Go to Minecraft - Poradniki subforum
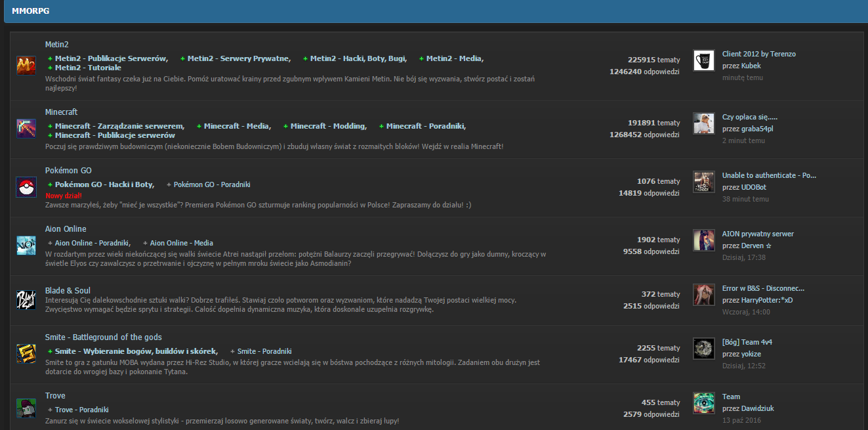868x430 pixels. 426,126
